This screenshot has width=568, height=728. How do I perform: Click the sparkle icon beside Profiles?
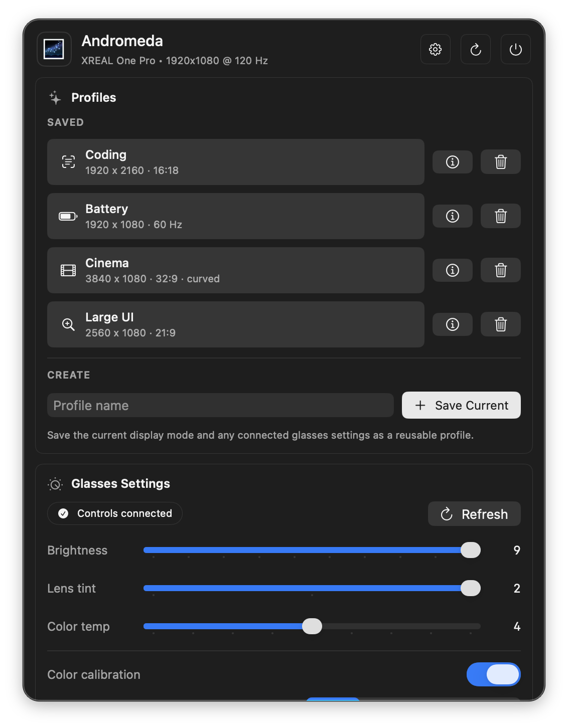(55, 97)
